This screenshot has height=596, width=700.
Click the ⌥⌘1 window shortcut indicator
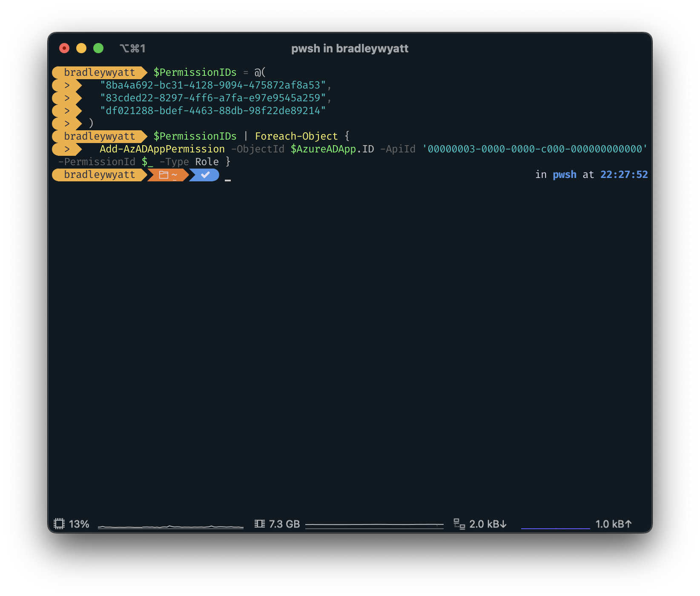[x=132, y=49]
